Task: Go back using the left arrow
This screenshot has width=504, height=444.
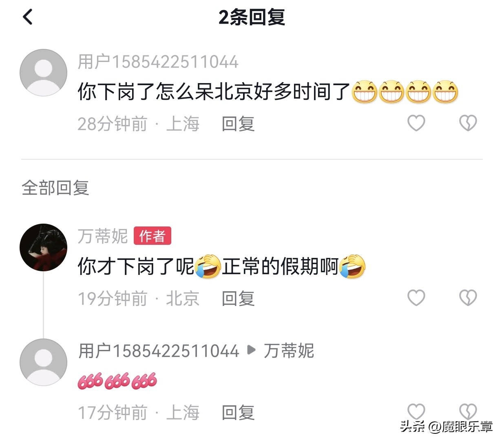Action: click(x=28, y=17)
